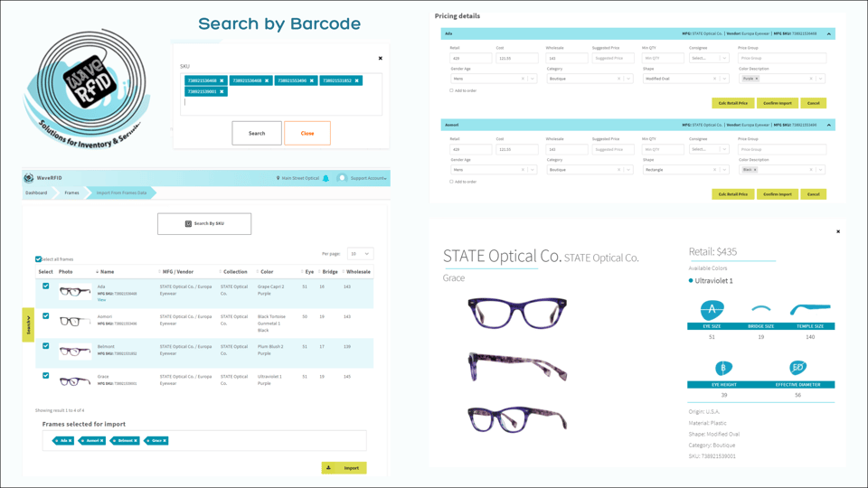Toggle Select all frames checkbox
Viewport: 868px width, 488px height.
38,259
